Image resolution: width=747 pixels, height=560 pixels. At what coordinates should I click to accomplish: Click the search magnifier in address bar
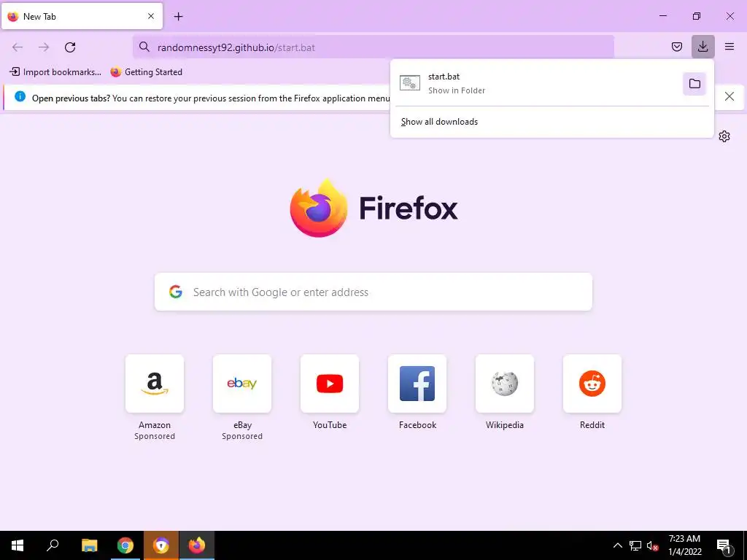[144, 47]
